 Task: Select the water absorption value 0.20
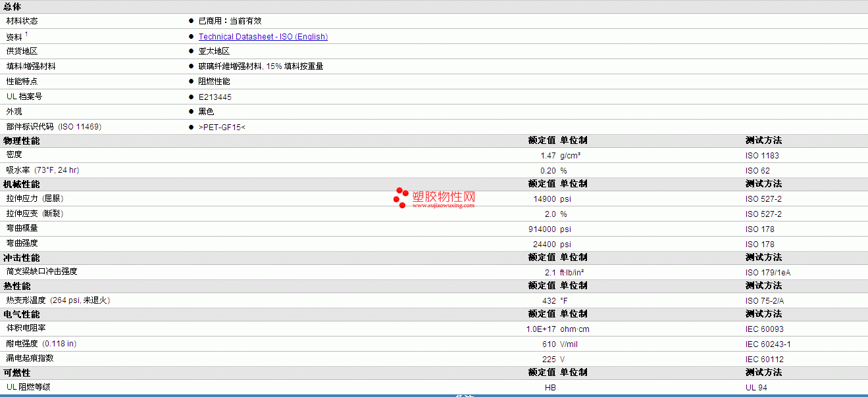(548, 171)
